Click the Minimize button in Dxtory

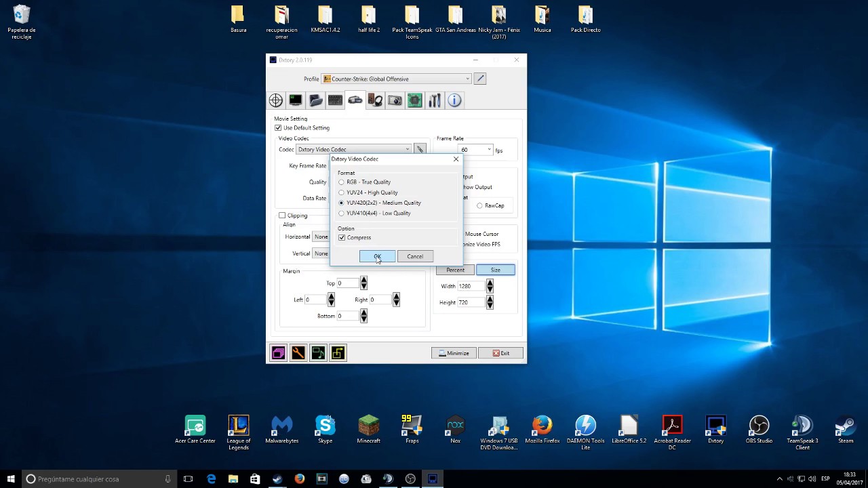[x=454, y=353]
